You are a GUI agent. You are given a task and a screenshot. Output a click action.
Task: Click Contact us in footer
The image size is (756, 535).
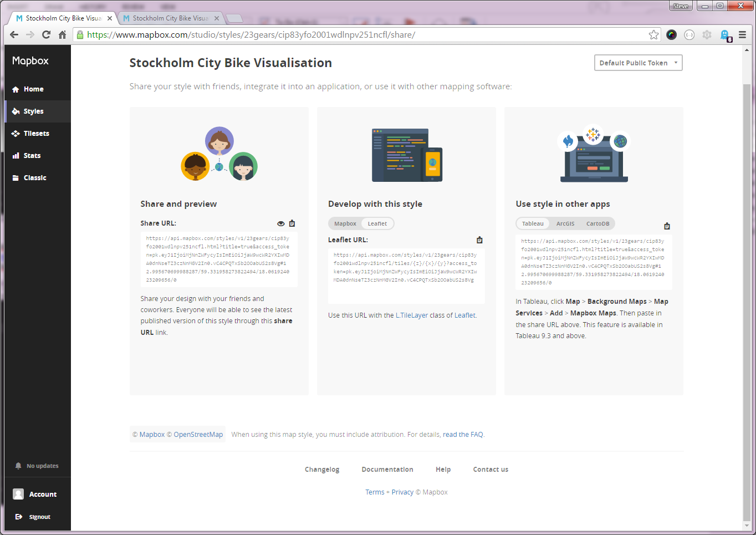491,470
